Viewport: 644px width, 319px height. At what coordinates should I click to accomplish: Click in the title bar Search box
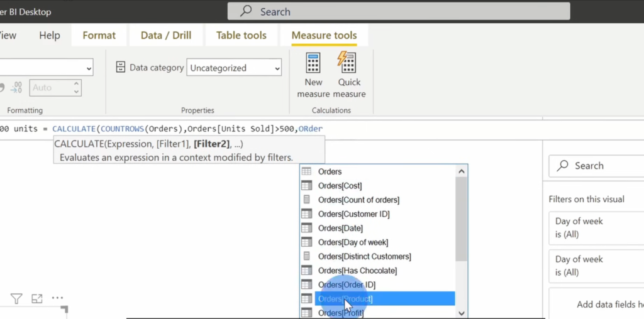pos(398,11)
